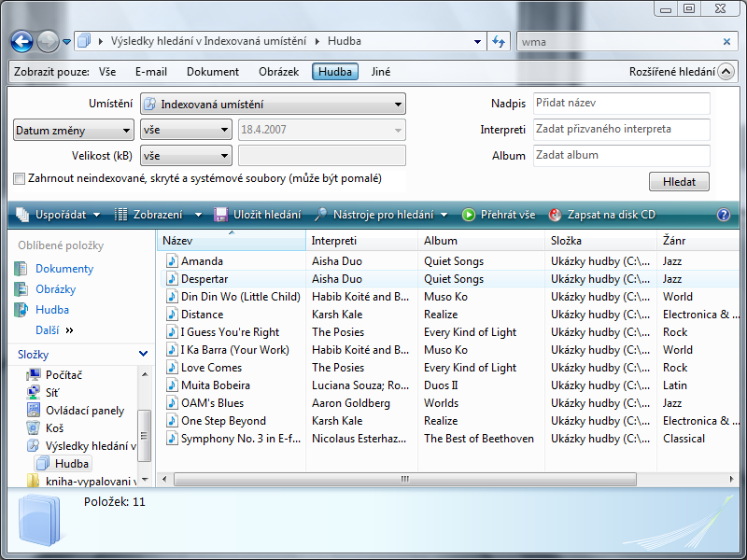Image resolution: width=747 pixels, height=560 pixels.
Task: Click the folder tree vertical scrollbar
Action: 145,435
